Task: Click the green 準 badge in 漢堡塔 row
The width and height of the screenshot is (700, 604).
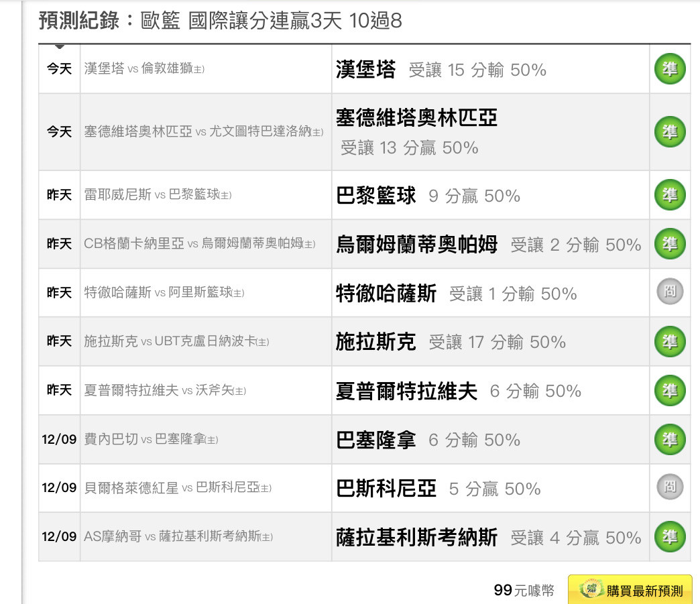Action: 670,69
